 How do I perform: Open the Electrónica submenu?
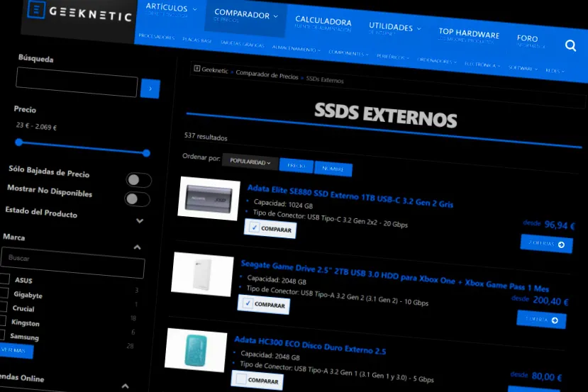(x=482, y=65)
